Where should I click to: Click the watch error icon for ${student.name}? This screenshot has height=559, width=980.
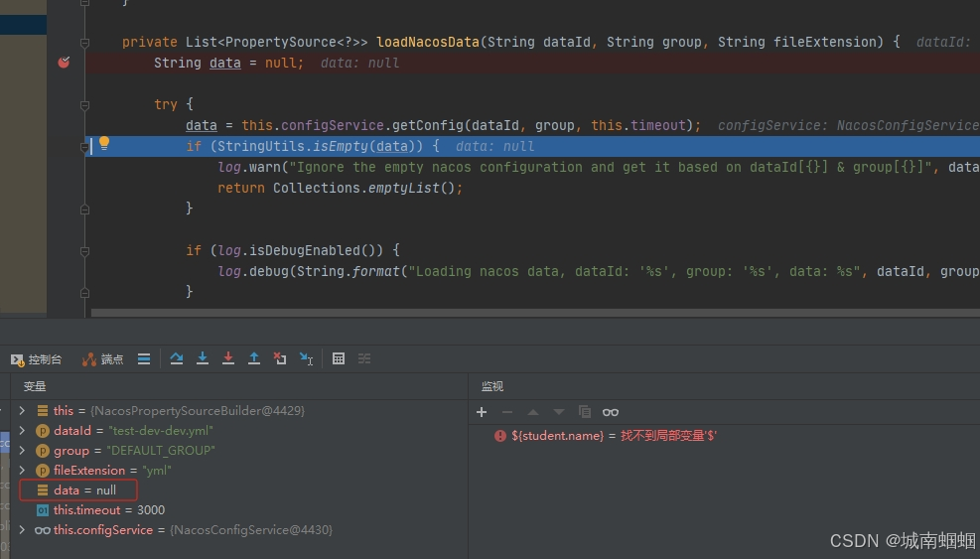[x=500, y=436]
